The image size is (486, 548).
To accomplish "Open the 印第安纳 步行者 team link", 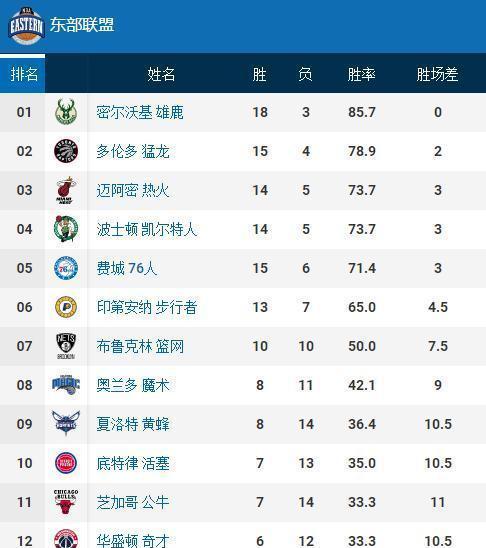I will pyautogui.click(x=147, y=308).
